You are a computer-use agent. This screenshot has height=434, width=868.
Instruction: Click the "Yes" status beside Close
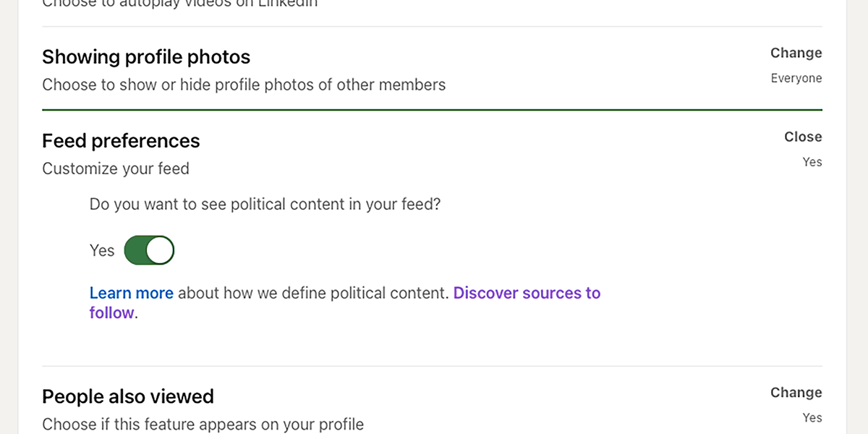(812, 161)
